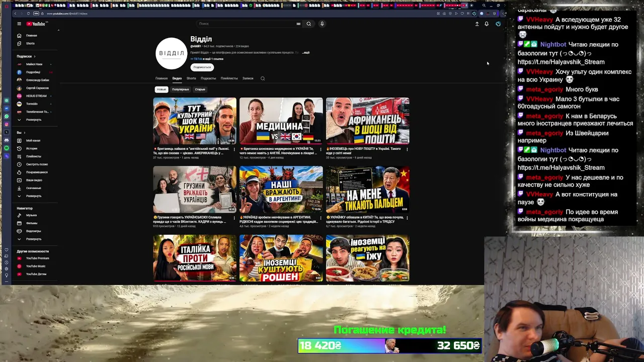Activate voice search microphone icon
Screen dimensions: 644x362
click(x=322, y=24)
